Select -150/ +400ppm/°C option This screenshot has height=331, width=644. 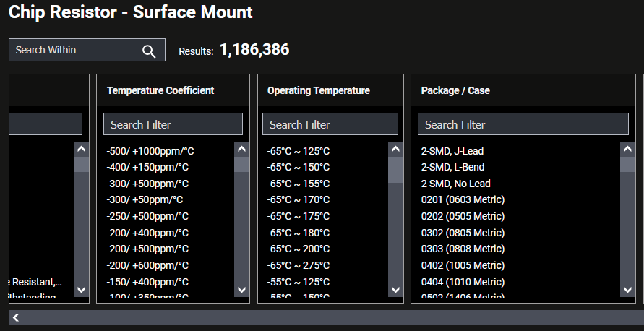pos(147,282)
